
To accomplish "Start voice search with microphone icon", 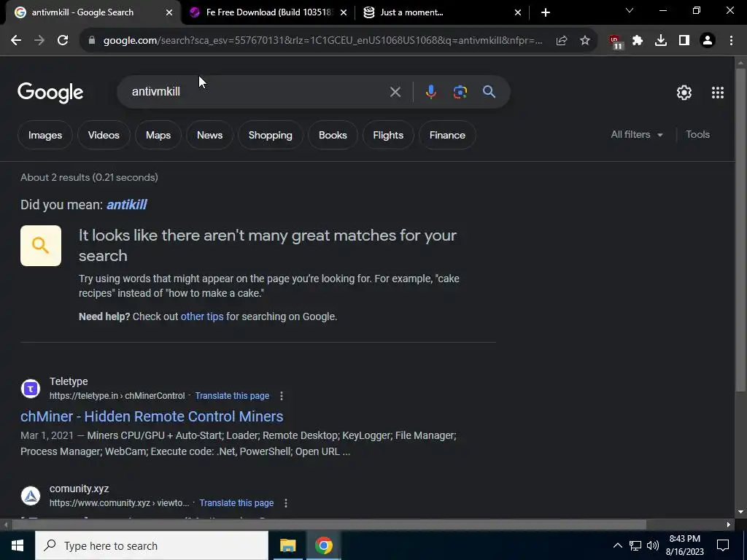I will [x=430, y=92].
